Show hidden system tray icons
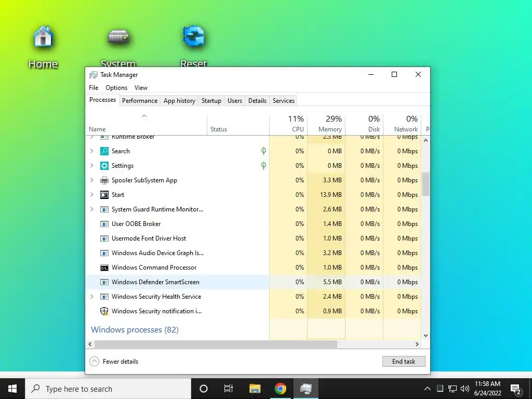 (428, 389)
